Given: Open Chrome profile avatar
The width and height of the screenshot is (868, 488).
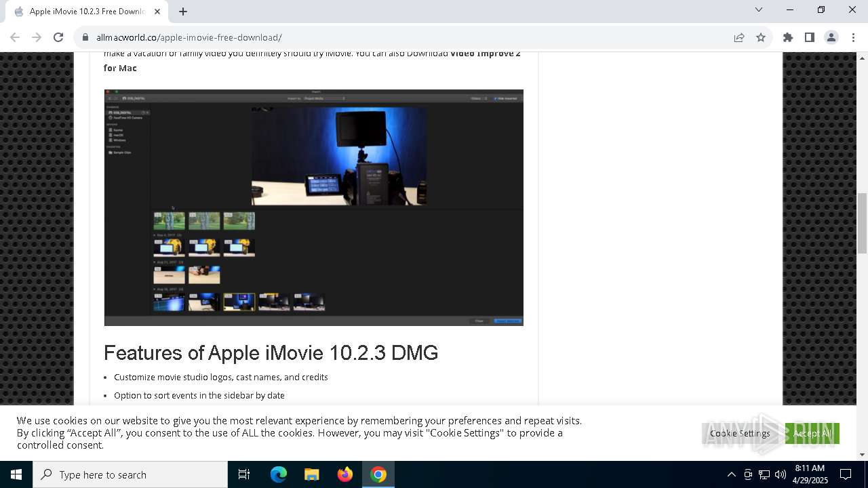Looking at the screenshot, I should 831,37.
